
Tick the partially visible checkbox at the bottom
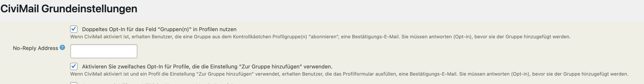point(74,83)
